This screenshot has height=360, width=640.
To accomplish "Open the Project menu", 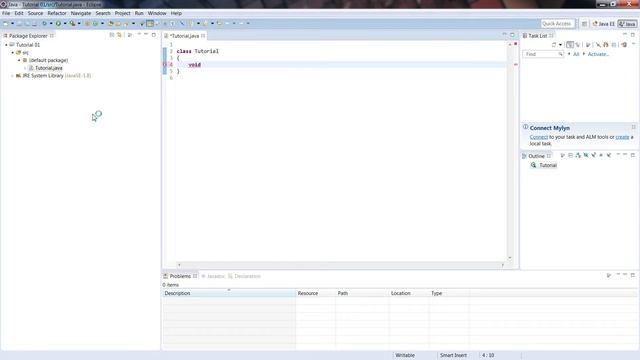I will pyautogui.click(x=122, y=13).
